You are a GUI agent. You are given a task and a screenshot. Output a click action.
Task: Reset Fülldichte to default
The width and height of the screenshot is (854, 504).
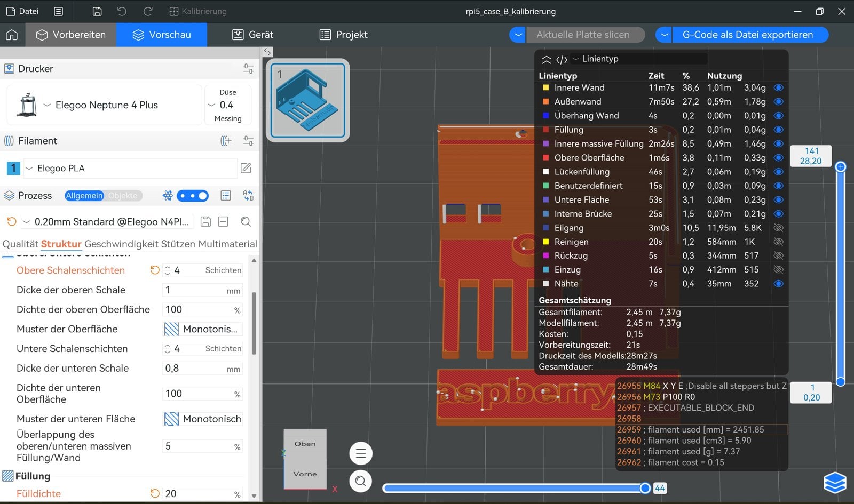[155, 493]
